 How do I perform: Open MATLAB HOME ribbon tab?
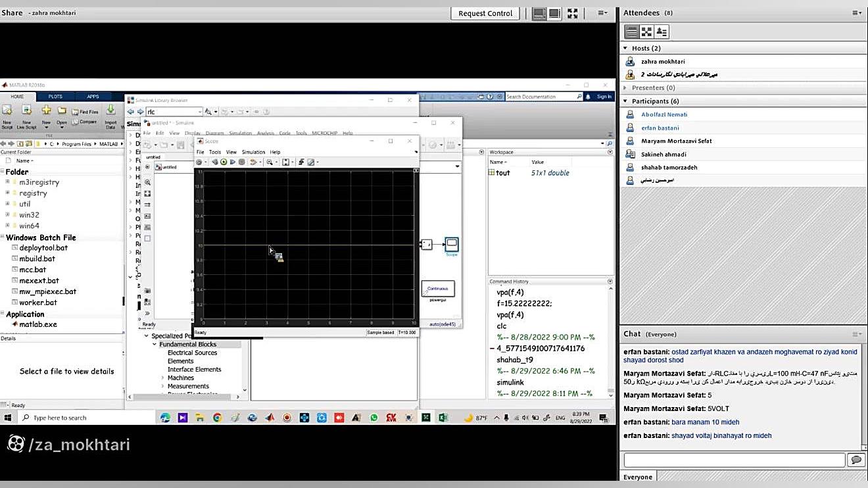coord(17,97)
